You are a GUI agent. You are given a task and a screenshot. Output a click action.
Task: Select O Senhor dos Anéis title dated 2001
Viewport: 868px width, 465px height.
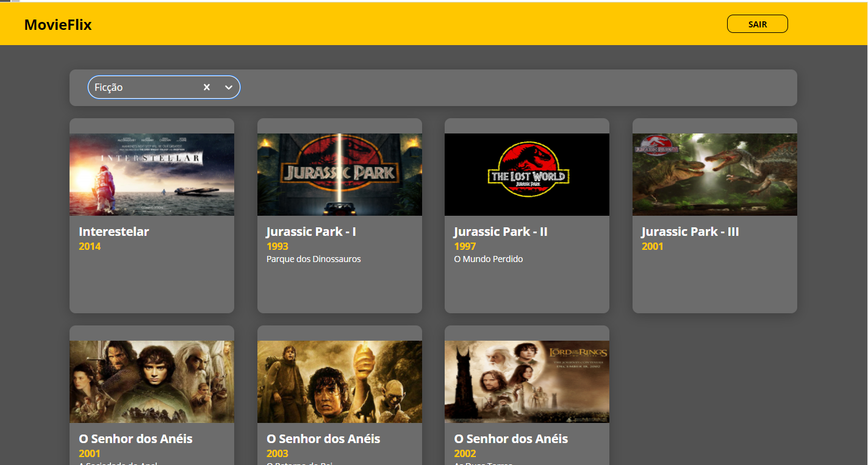[x=135, y=439]
